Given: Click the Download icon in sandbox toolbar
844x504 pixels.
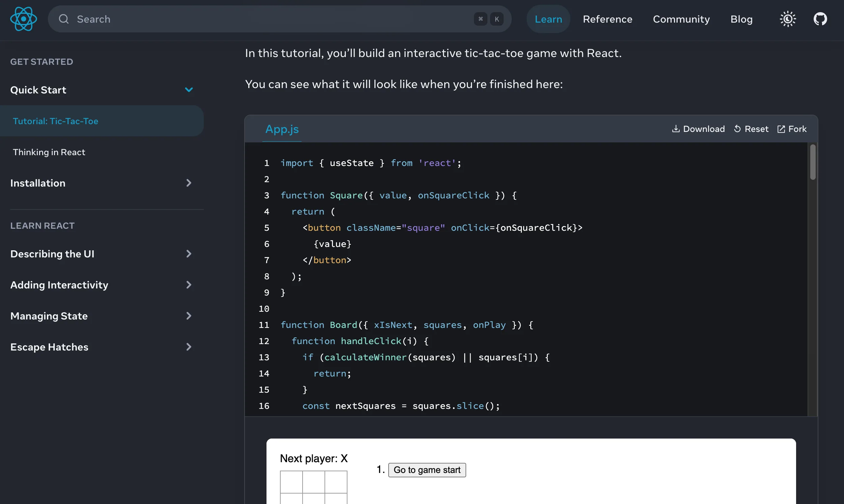Looking at the screenshot, I should (676, 129).
